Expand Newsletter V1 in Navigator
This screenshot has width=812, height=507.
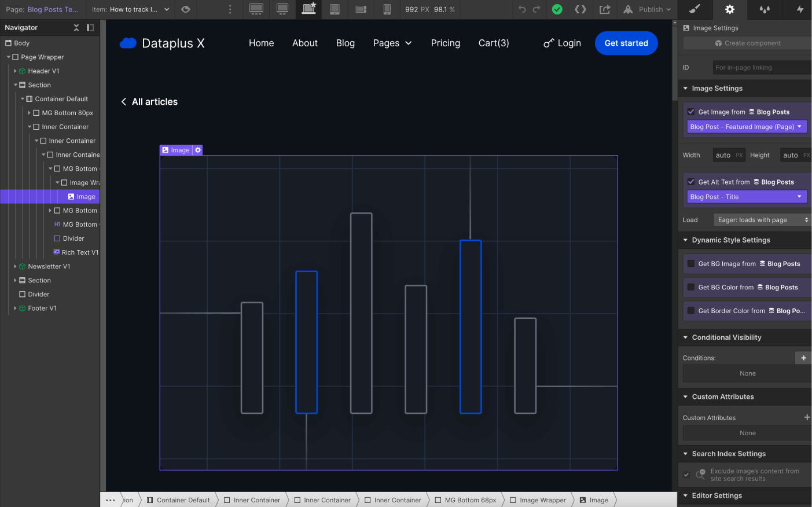pyautogui.click(x=15, y=267)
